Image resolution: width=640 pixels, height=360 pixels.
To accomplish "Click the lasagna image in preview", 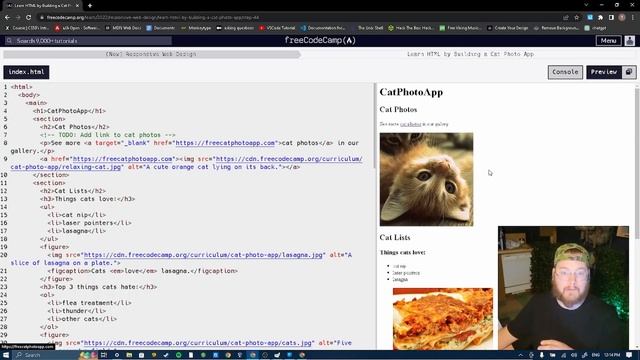I will pyautogui.click(x=443, y=319).
